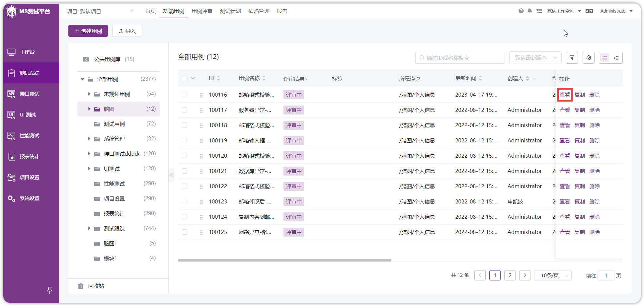Image resolution: width=644 pixels, height=306 pixels.
Task: Open the filter funnel icon
Action: click(572, 58)
